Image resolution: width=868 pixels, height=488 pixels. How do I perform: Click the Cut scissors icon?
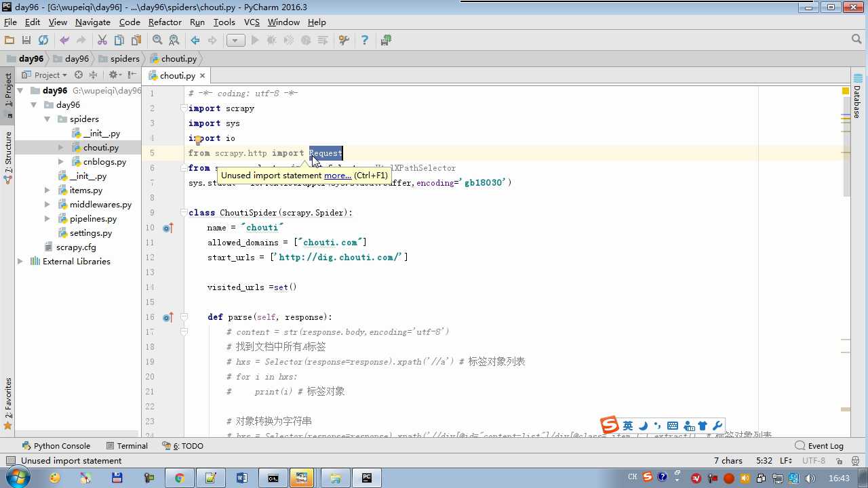[x=102, y=41]
